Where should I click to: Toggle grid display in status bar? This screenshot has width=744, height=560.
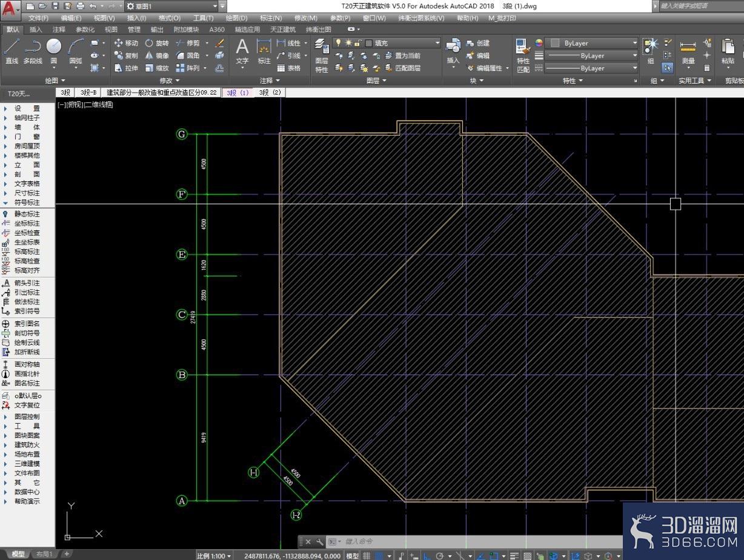[x=367, y=555]
